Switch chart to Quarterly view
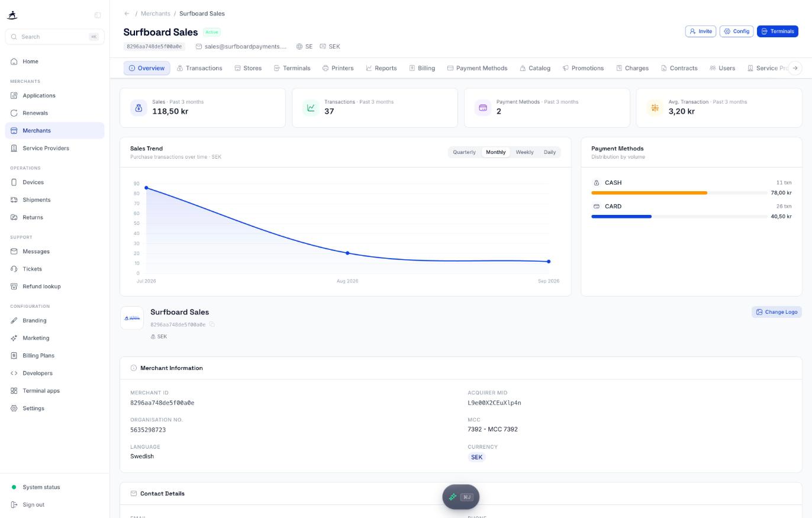Image resolution: width=812 pixels, height=518 pixels. tap(464, 152)
